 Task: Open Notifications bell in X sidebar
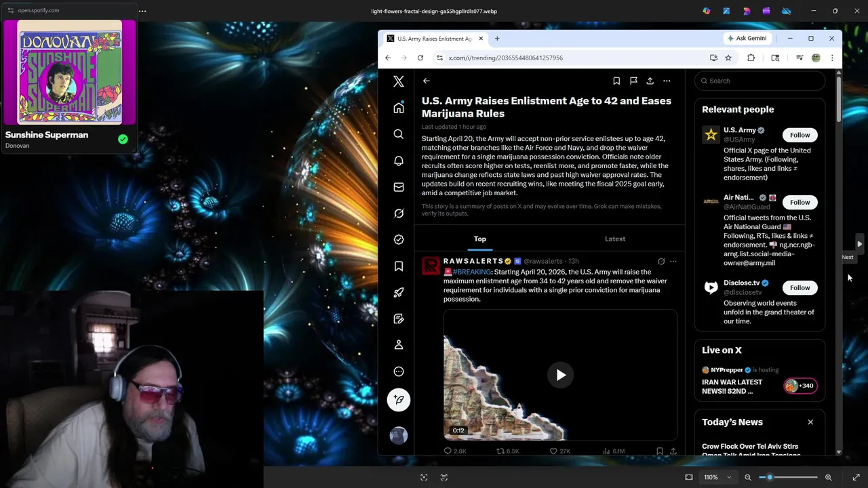coord(399,161)
